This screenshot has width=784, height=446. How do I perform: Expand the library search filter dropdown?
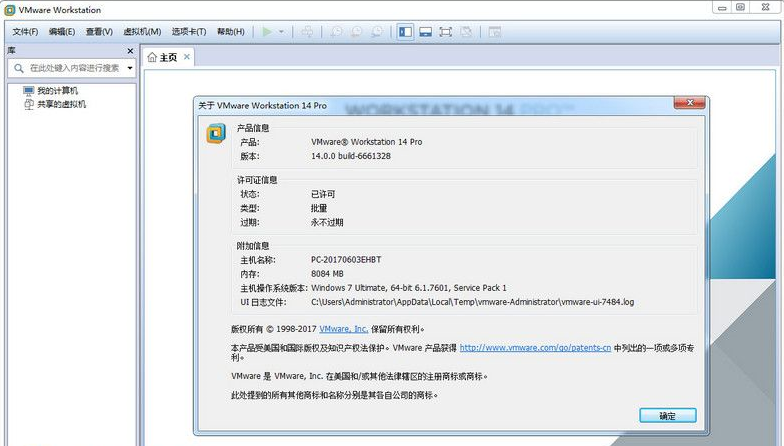130,68
